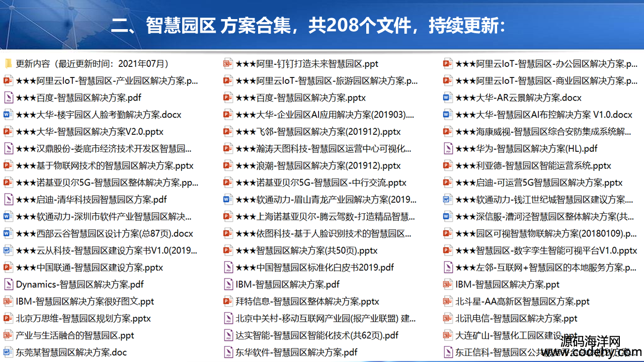The width and height of the screenshot is (644, 362).
Task: Select file 大华-企业园区AI应用解决方案(201903)
Action: (x=319, y=115)
